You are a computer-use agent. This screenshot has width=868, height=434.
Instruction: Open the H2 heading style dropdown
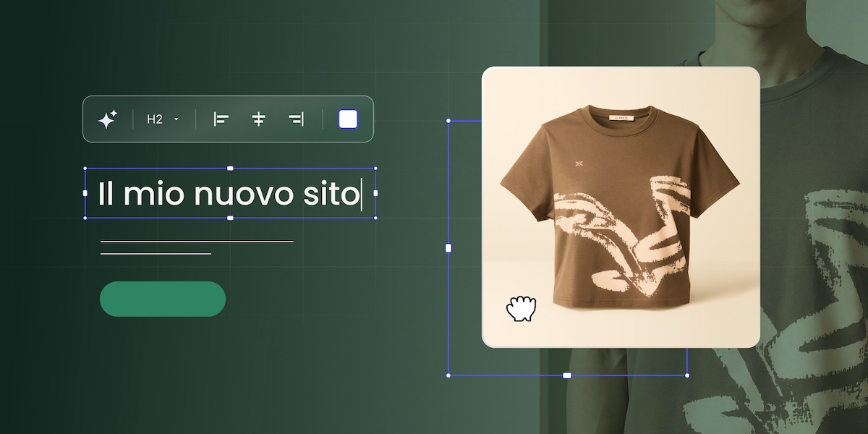point(162,118)
